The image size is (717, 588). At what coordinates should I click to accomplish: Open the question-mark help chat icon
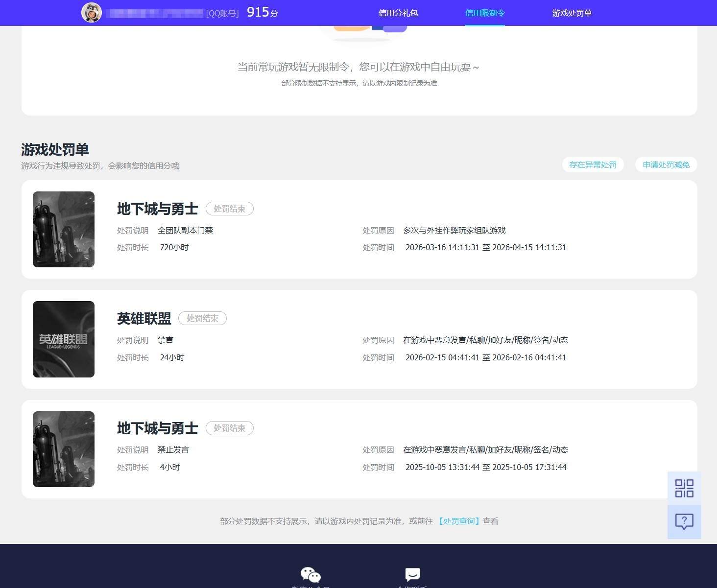coord(684,522)
